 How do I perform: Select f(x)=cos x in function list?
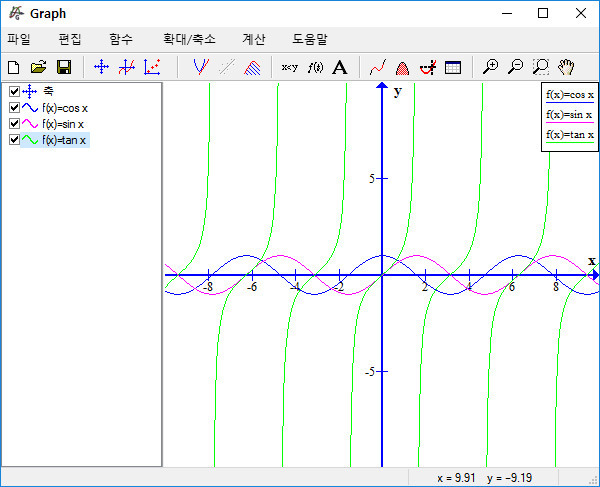[65, 108]
